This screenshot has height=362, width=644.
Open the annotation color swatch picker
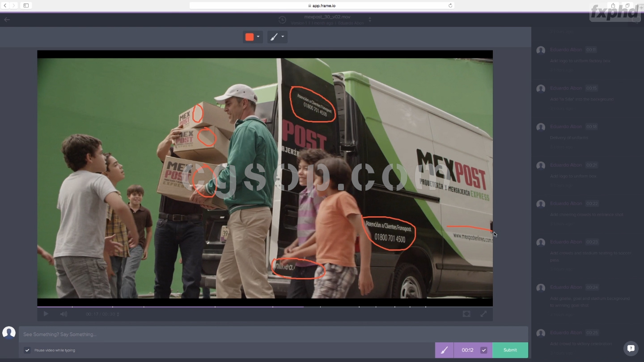250,37
